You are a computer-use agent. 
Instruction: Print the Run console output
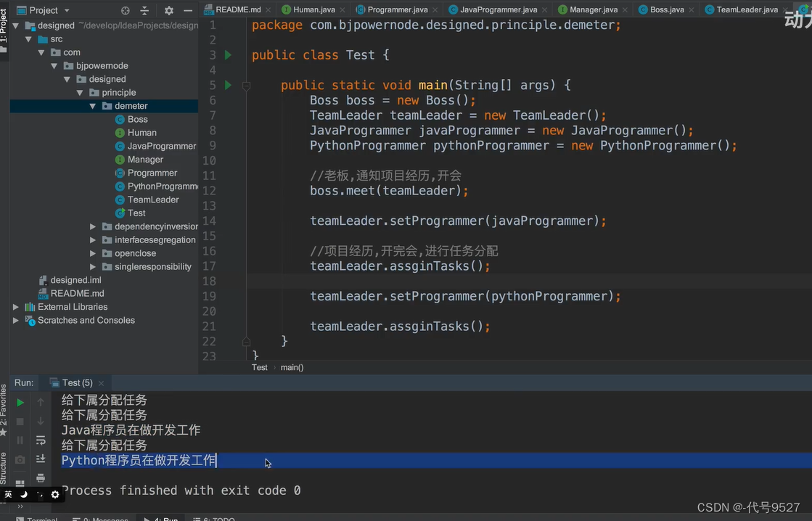pos(41,477)
